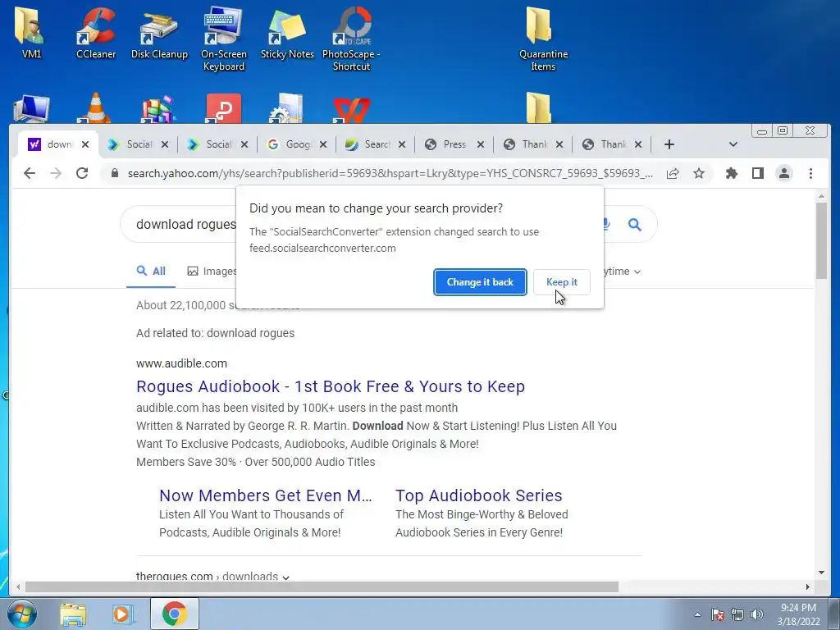Image resolution: width=840 pixels, height=630 pixels.
Task: Reload the Yahoo search page
Action: (82, 173)
